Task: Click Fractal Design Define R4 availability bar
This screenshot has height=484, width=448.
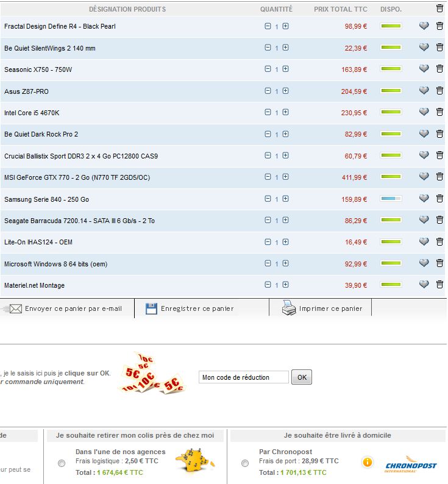Action: coord(391,26)
